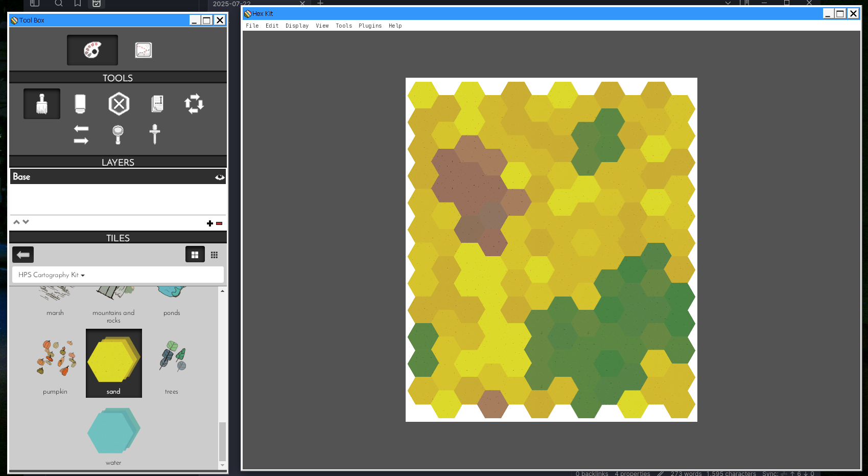Viewport: 868px width, 476px height.
Task: Select the swap arrows tool
Action: 81,134
